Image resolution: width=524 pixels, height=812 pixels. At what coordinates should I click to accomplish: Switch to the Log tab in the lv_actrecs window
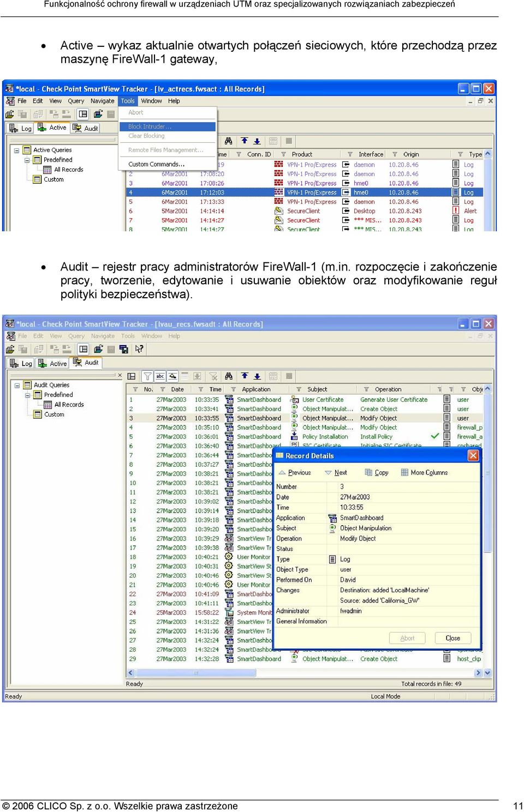[21, 128]
